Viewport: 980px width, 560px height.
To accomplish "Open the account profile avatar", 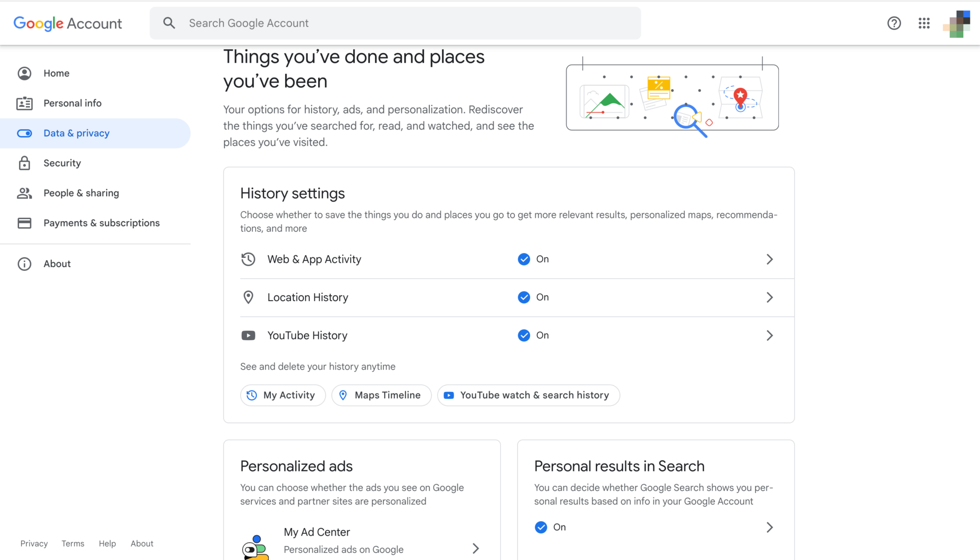I will click(x=956, y=23).
